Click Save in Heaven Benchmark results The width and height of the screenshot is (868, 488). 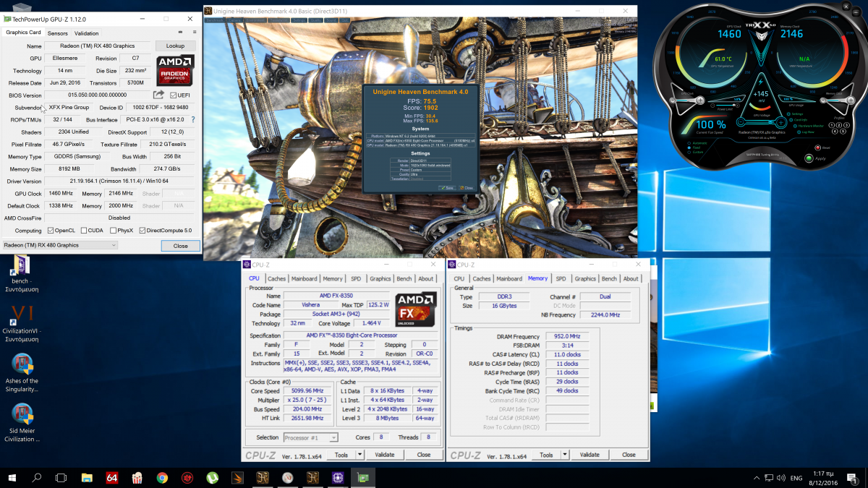coord(446,187)
